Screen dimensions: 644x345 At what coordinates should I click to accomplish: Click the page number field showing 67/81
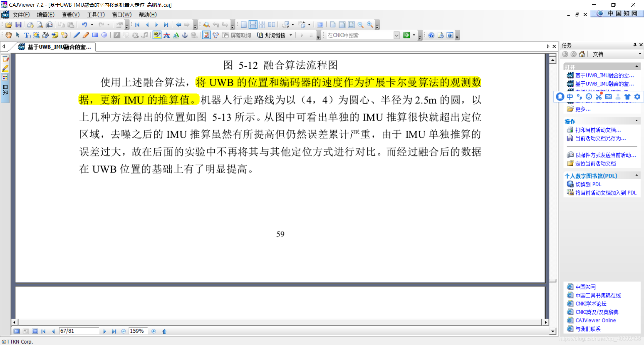tap(79, 331)
